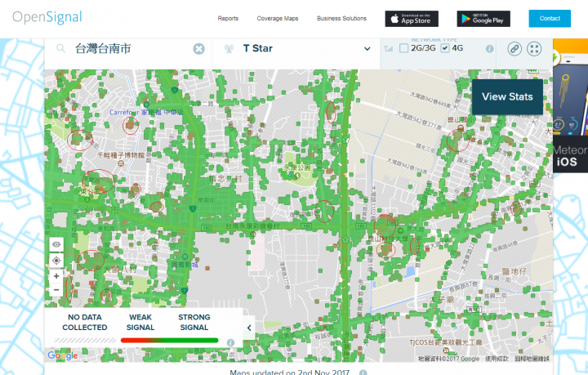
Task: Open the OpenSignal logo homepage
Action: 47,17
